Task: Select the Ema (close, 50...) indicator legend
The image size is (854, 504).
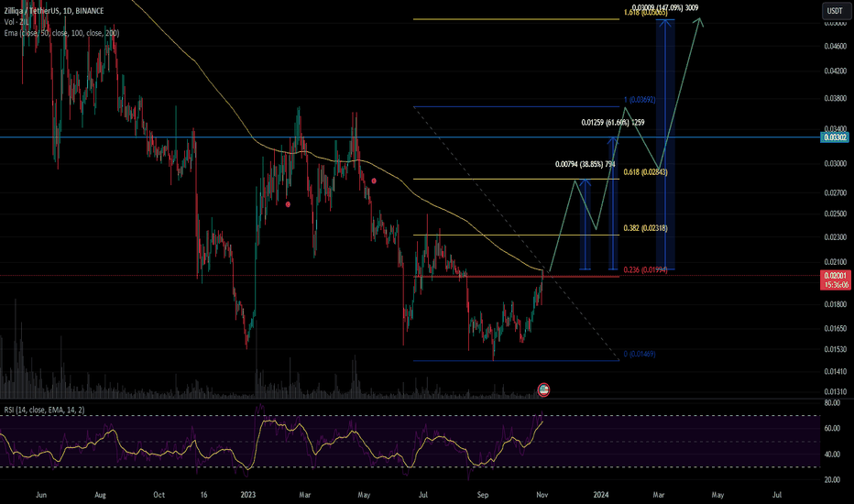Action: click(x=61, y=33)
